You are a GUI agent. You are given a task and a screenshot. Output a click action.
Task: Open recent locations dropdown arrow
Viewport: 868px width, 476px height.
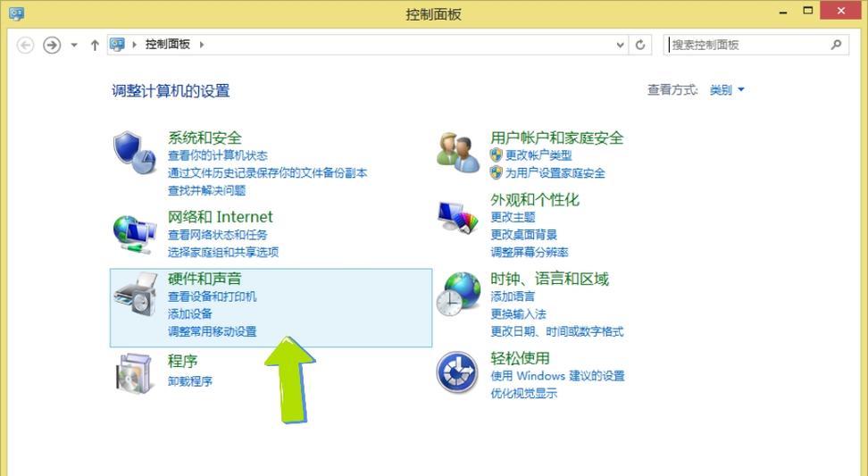(x=74, y=45)
